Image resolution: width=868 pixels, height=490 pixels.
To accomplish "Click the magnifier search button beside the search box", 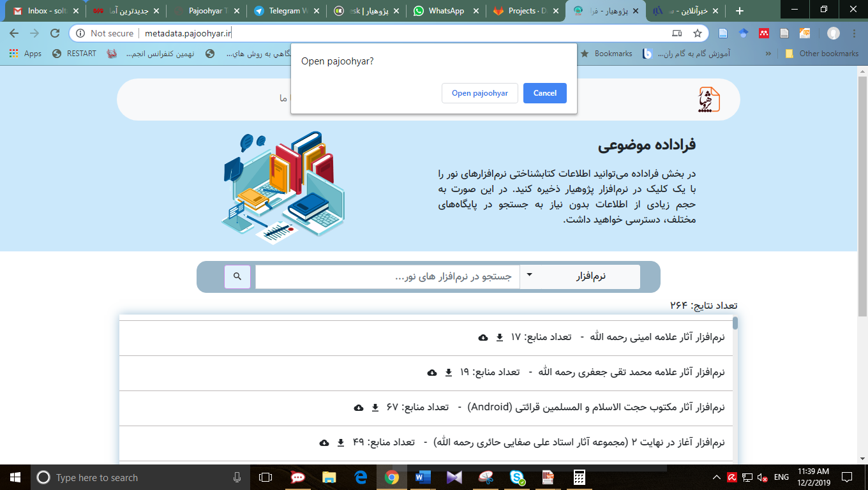I will 237,276.
